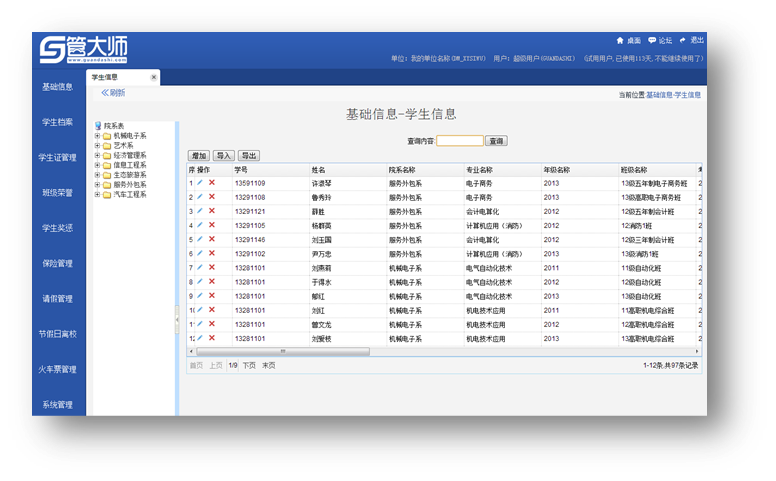
Task: Open the edit pencil for student 13291105
Action: pyautogui.click(x=200, y=225)
